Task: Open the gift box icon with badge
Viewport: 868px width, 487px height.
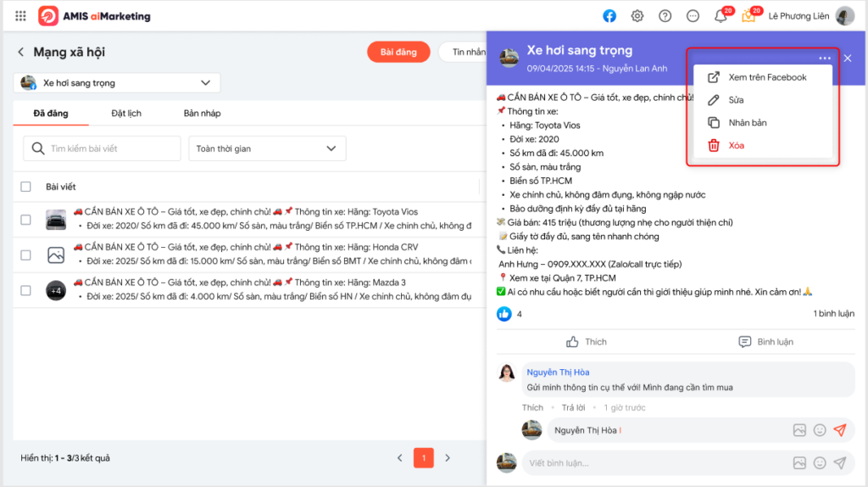Action: coord(748,15)
